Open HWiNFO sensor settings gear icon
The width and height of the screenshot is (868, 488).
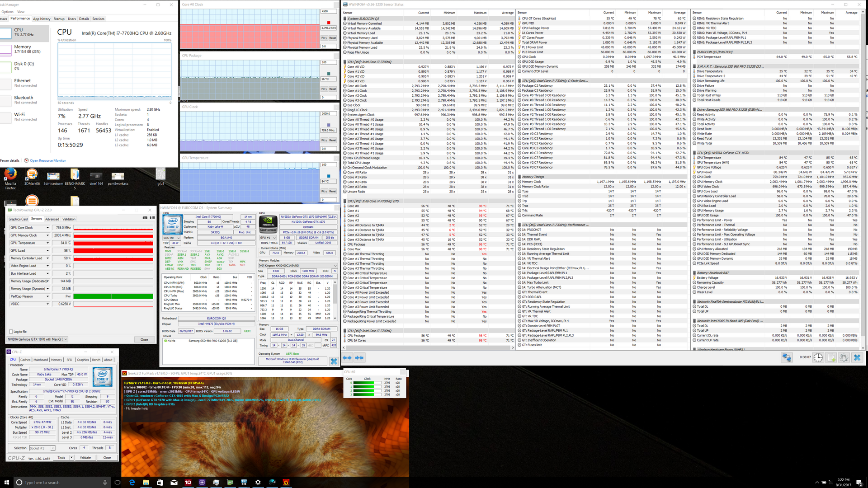844,357
